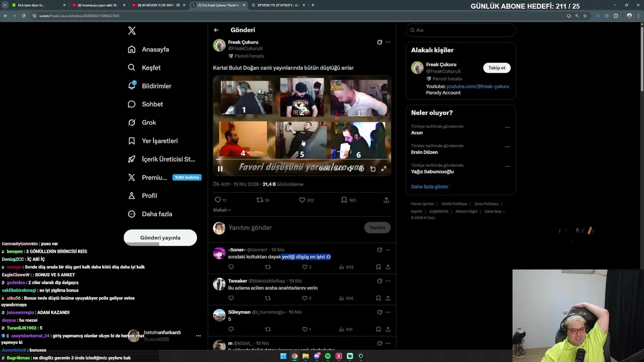
Task: Click Takip et follow button
Action: point(497,68)
